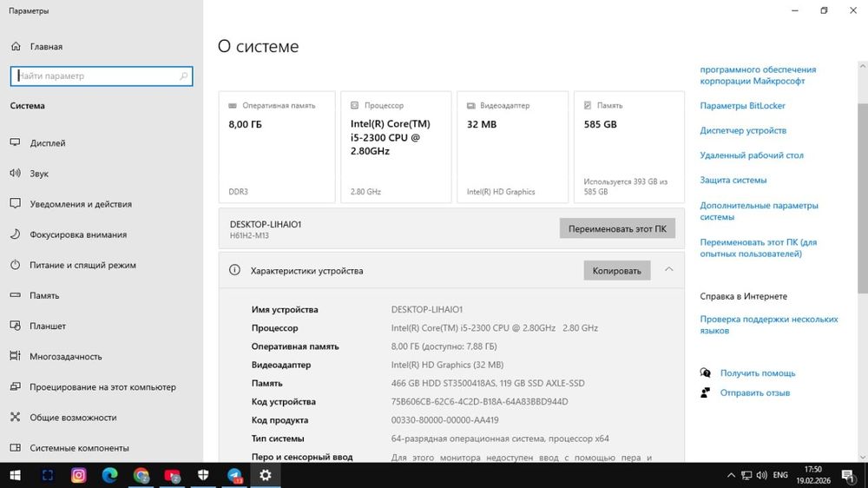Click the Многозадачность icon
868x488 pixels.
(15, 356)
